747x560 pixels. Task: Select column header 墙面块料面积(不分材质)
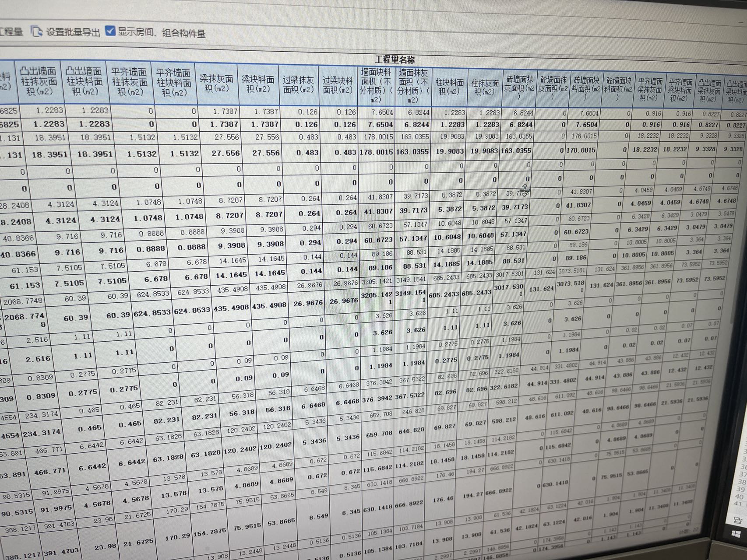(x=376, y=85)
